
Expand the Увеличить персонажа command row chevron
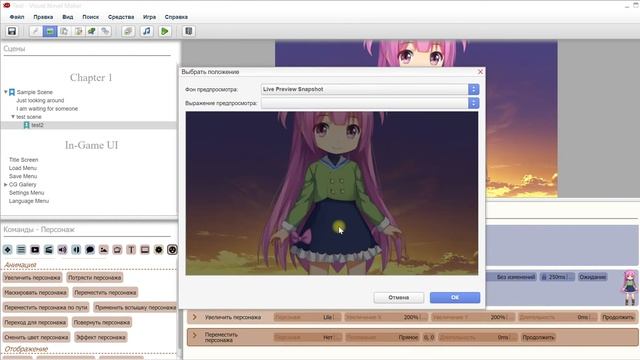click(x=195, y=317)
